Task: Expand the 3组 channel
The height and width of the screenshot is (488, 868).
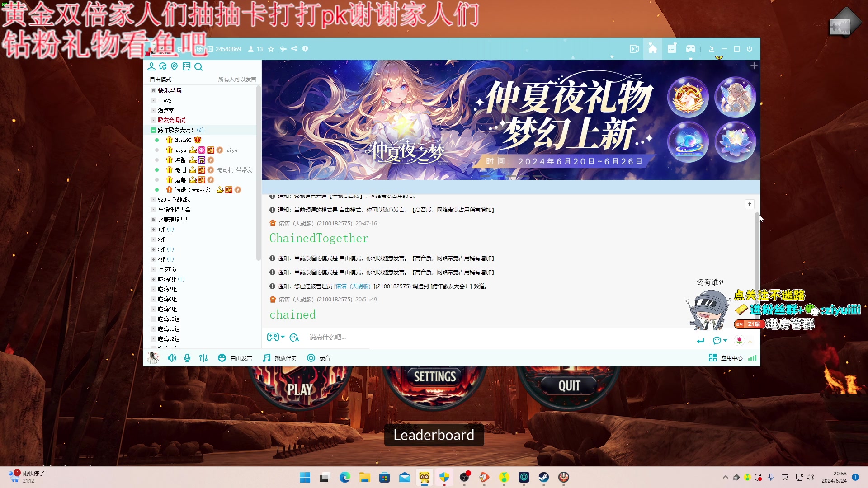Action: tap(153, 249)
